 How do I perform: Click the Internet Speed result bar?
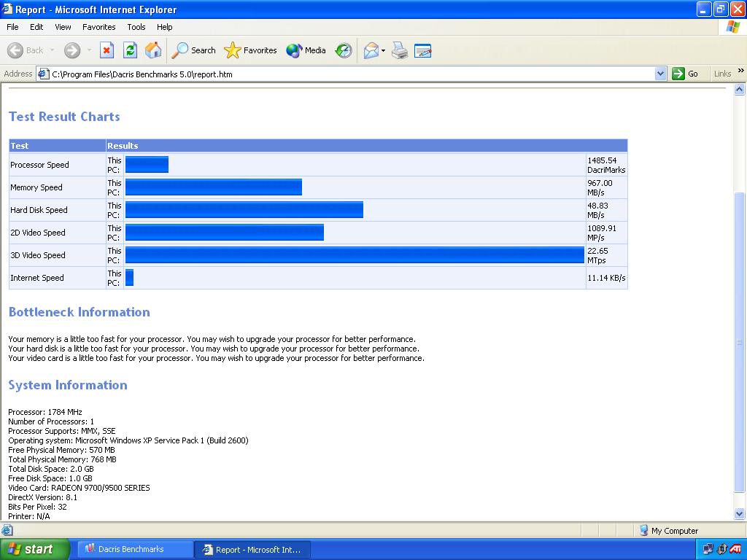point(130,278)
